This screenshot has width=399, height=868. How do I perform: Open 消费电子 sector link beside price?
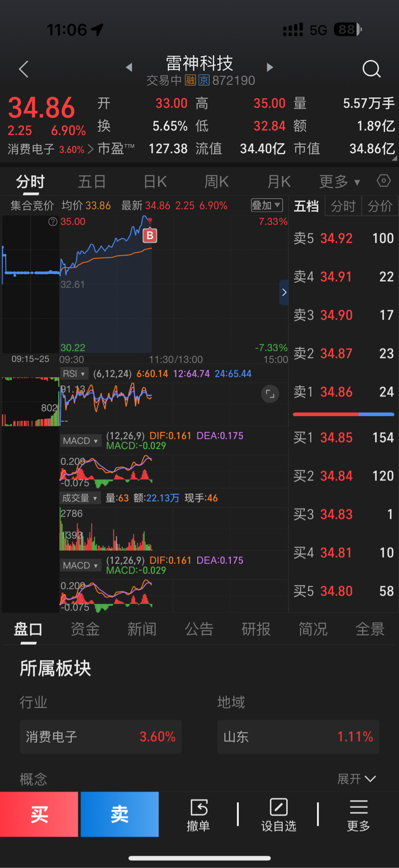(x=50, y=149)
